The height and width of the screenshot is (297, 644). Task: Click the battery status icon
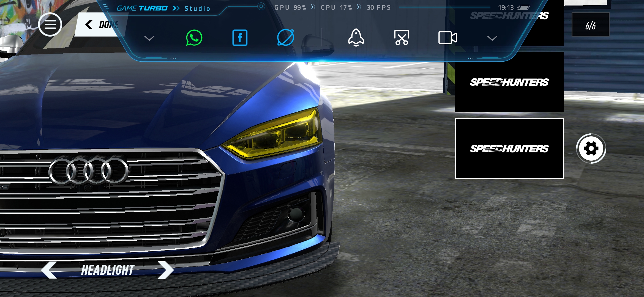[x=524, y=7]
